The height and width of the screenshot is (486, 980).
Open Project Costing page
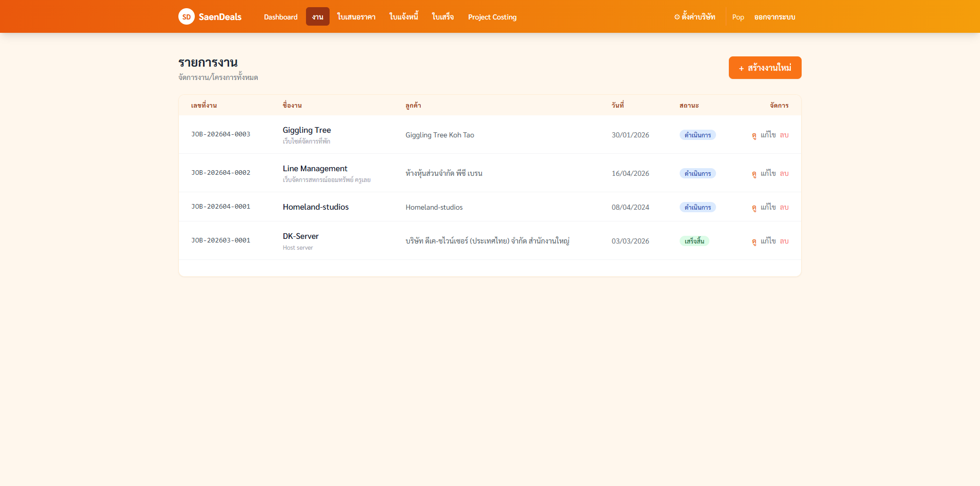click(492, 17)
